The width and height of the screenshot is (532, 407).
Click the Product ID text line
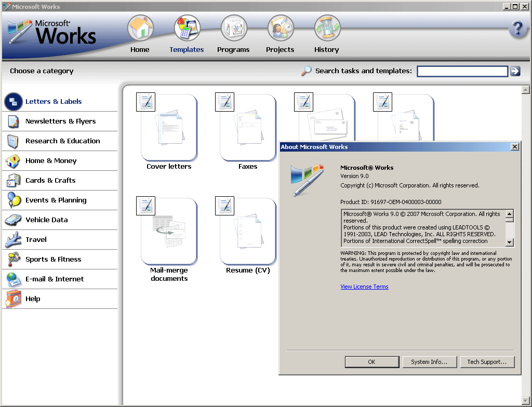coord(391,202)
